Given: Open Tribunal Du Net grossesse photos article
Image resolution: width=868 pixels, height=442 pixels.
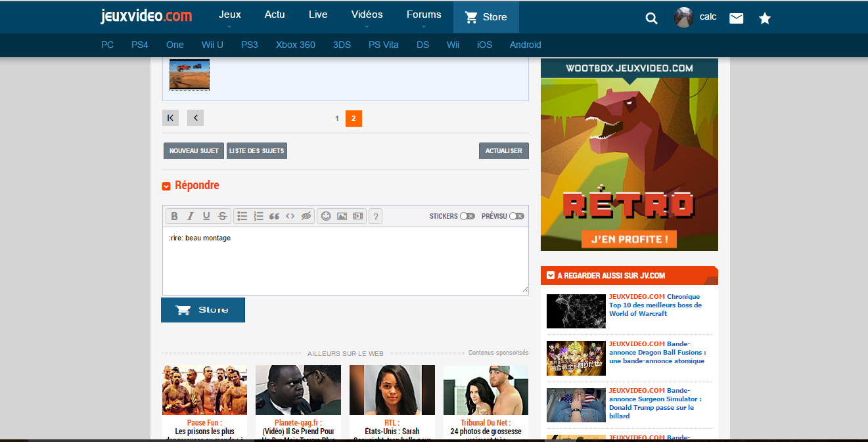Looking at the screenshot, I should click(486, 402).
